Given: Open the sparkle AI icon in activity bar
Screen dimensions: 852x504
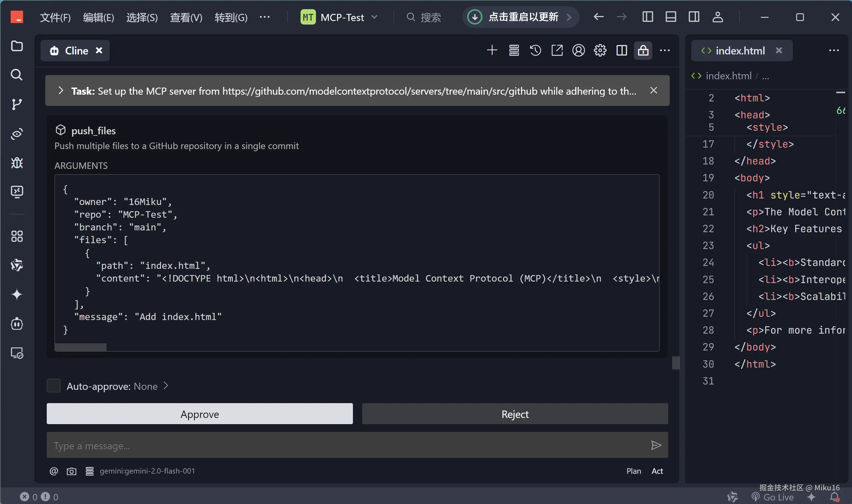Looking at the screenshot, I should click(x=17, y=294).
